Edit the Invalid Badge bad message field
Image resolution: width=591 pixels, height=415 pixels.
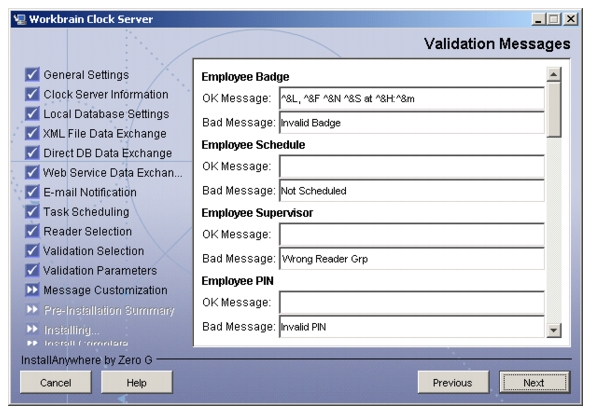coord(412,123)
